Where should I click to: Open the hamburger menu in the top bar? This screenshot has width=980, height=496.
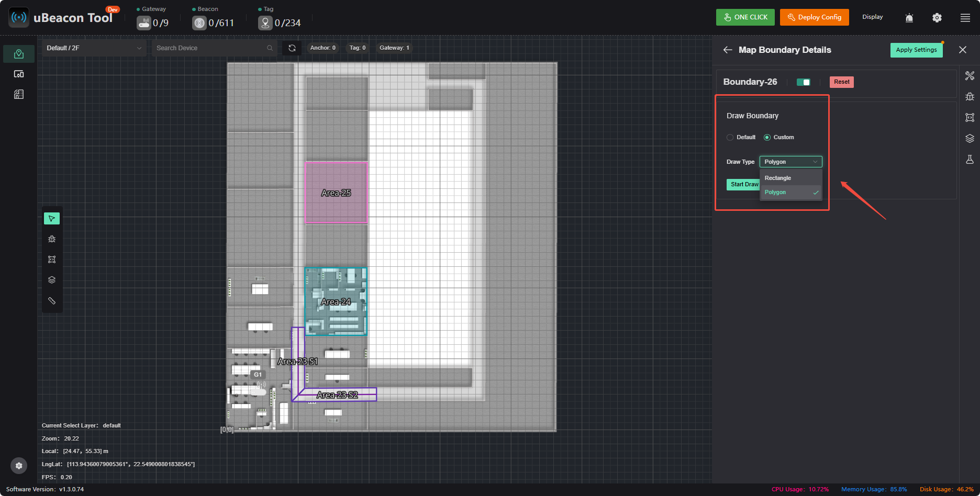coord(965,18)
